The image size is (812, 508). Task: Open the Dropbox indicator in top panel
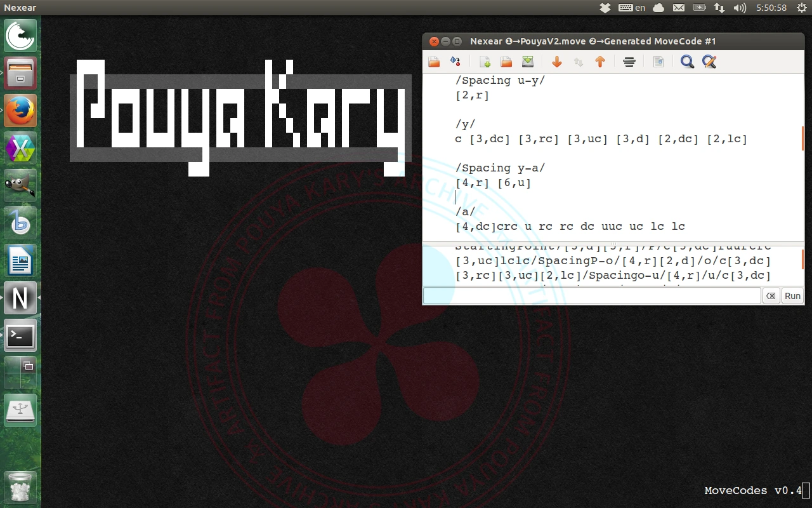pos(605,8)
